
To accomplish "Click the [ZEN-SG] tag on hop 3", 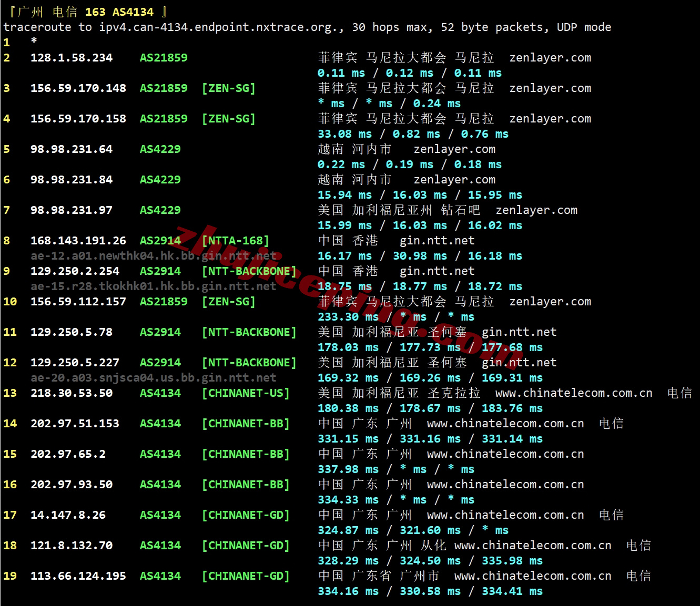I will pyautogui.click(x=229, y=88).
